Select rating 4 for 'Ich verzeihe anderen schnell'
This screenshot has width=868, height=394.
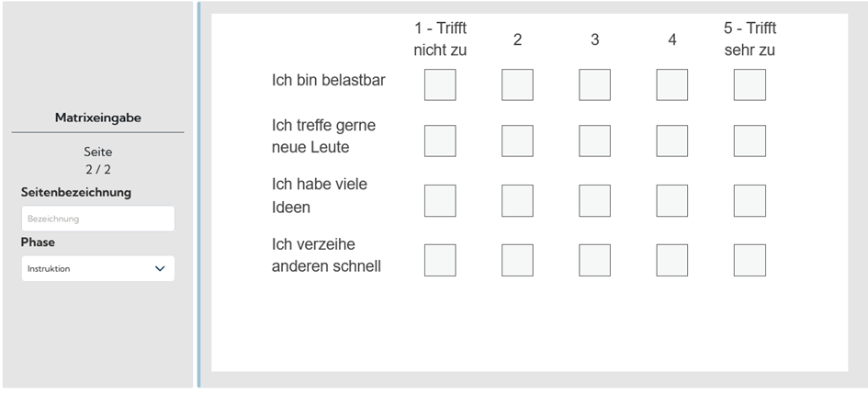coord(672,260)
